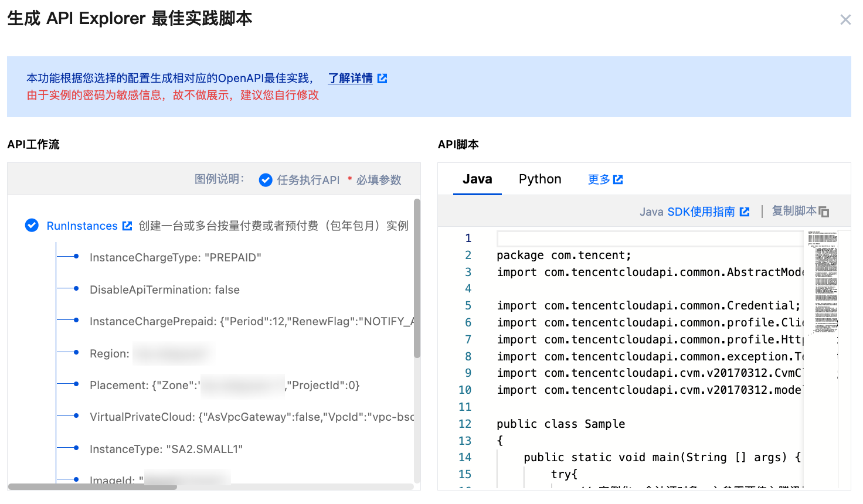Select the Java tab

coord(477,179)
